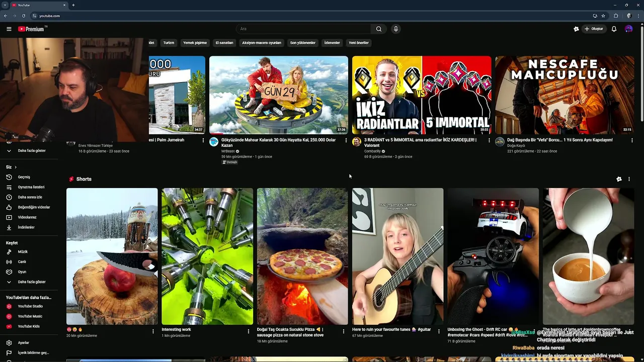
Task: Open the İkiz Radiantlar video thumbnail
Action: tap(422, 95)
